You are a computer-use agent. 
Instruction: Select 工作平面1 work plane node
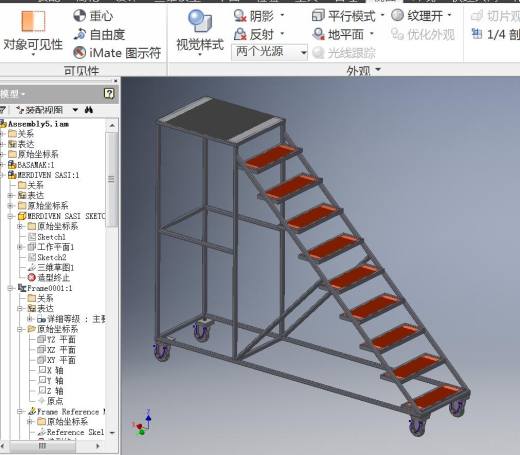pyautogui.click(x=55, y=247)
